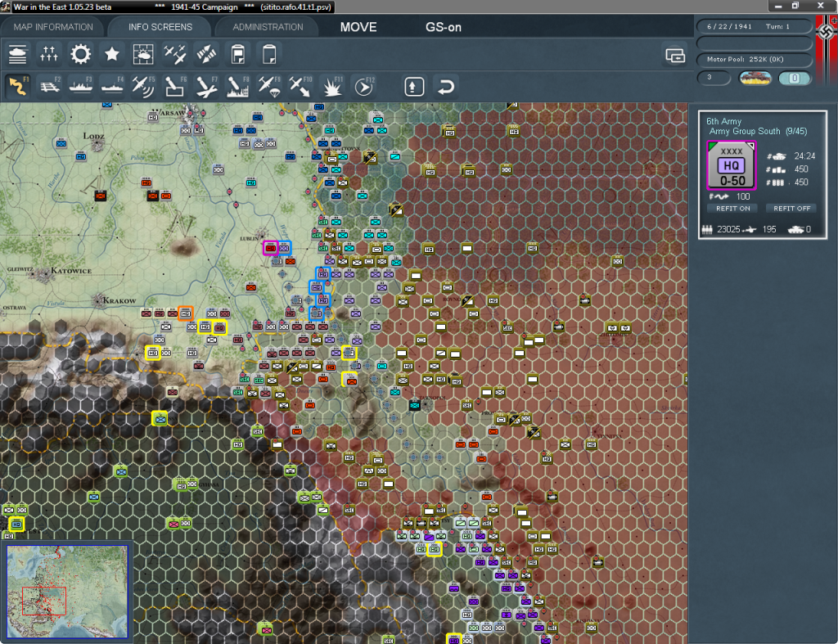838x644 pixels.
Task: Click the Refit Off button
Action: click(x=791, y=209)
